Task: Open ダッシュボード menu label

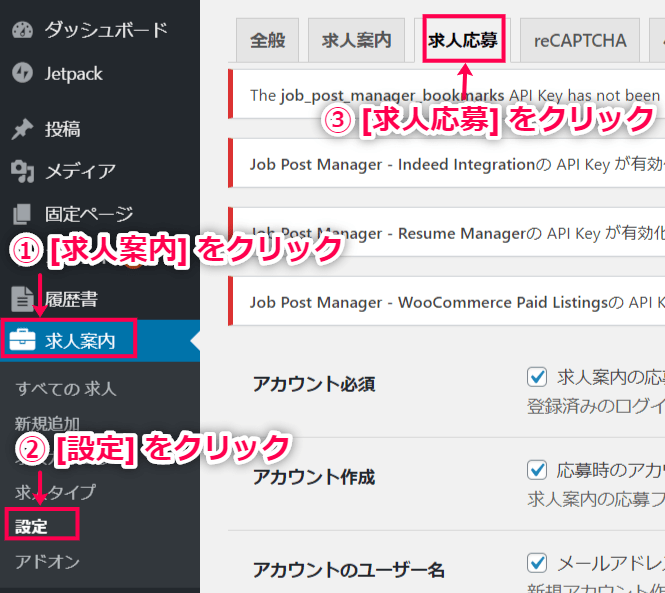Action: click(106, 30)
